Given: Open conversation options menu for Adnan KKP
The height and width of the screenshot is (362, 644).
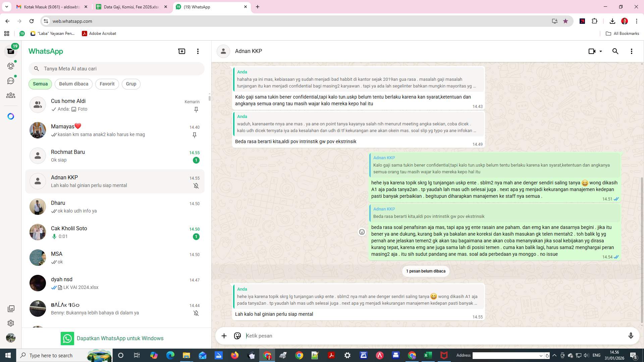Looking at the screenshot, I should [x=632, y=51].
